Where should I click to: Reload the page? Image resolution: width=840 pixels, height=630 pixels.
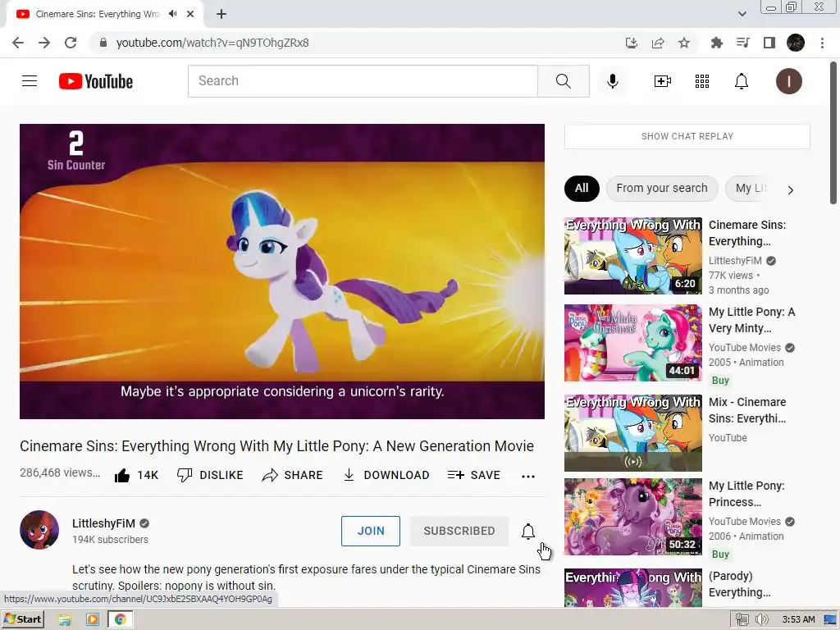[x=71, y=43]
